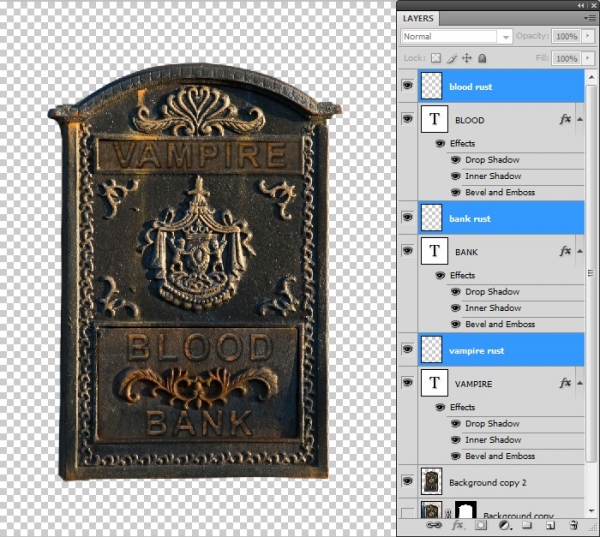Toggle Bevel and Emboss on VAMPIRE layer
The image size is (600, 537).
(x=455, y=456)
